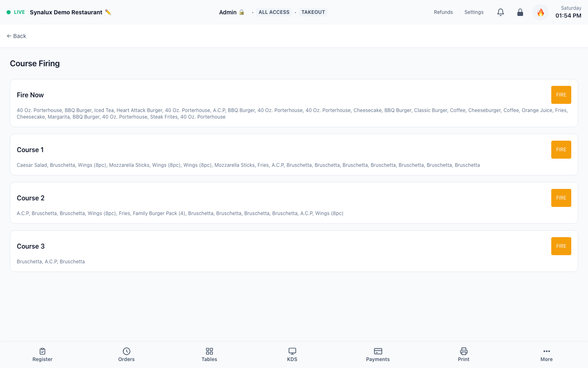This screenshot has height=368, width=588.
Task: Open the Print printer icon
Action: point(464,351)
